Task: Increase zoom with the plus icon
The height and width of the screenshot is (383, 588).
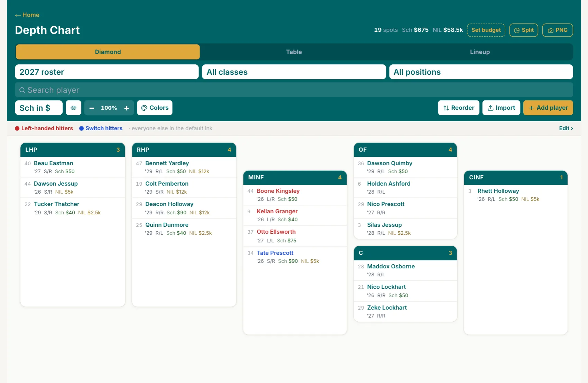Action: (x=127, y=108)
